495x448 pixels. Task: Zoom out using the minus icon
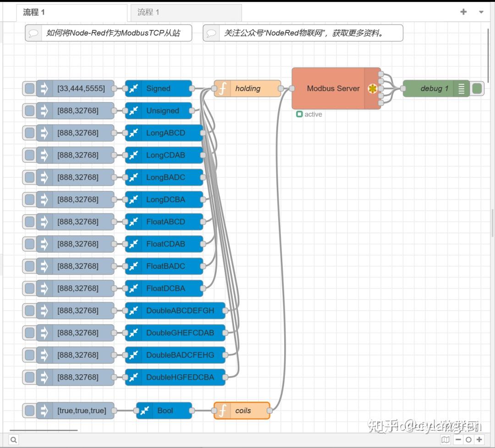click(458, 439)
